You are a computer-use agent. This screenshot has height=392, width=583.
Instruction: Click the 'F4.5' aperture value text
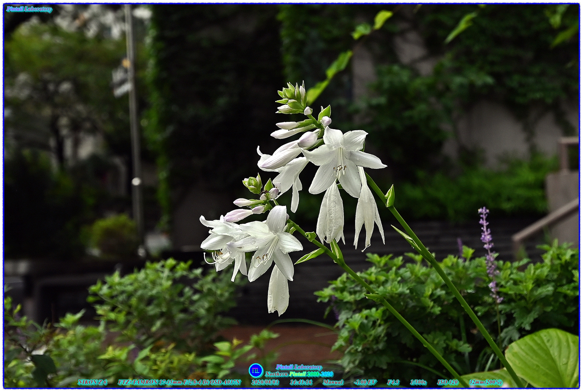(393, 382)
